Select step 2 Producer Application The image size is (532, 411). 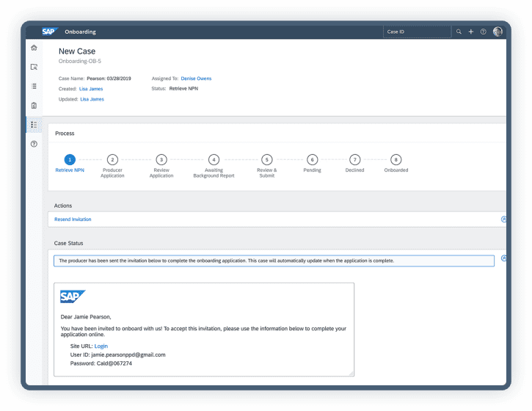tap(112, 166)
